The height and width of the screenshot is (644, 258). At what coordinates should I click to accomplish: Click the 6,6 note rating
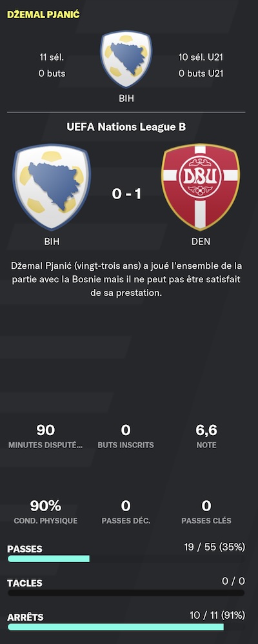206,436
